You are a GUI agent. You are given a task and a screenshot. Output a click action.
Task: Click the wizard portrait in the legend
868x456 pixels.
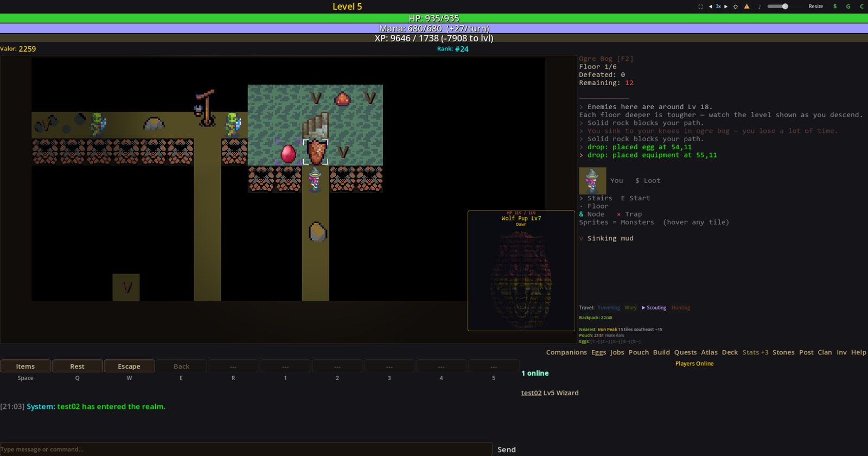tap(592, 181)
